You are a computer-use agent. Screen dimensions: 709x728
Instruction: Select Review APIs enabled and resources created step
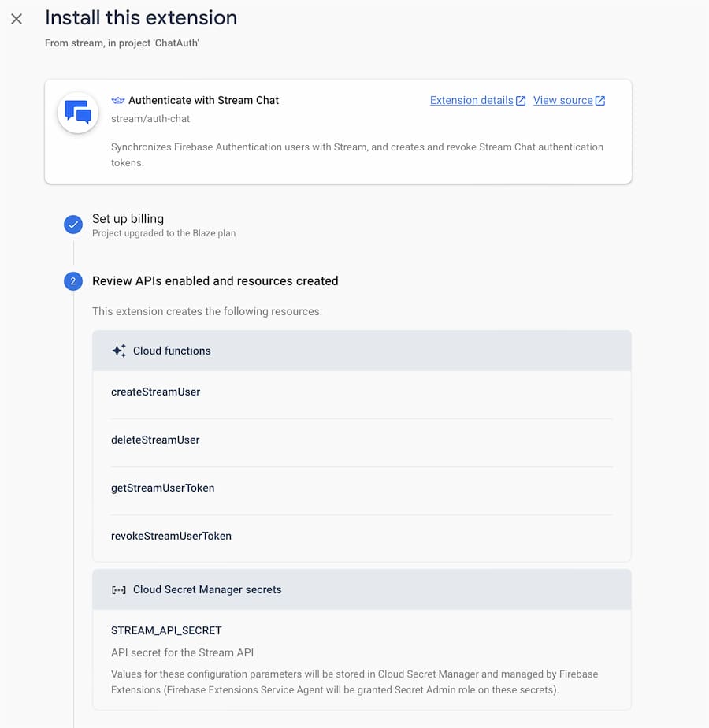coord(215,281)
